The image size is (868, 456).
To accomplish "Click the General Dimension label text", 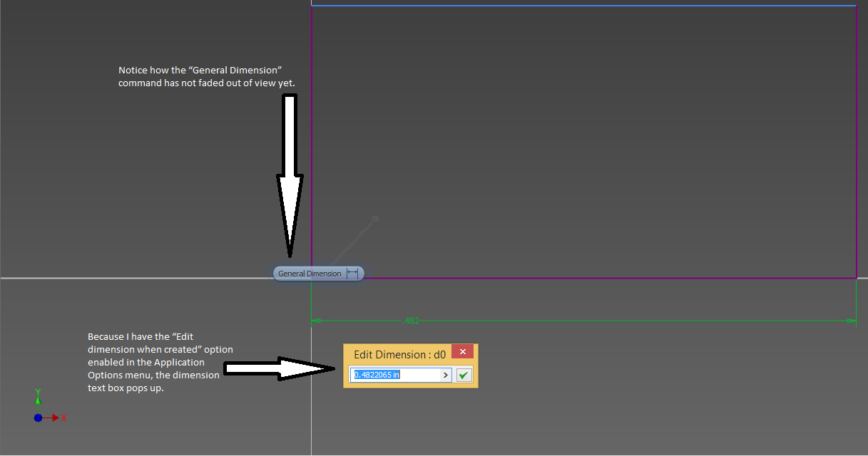I will (x=310, y=273).
